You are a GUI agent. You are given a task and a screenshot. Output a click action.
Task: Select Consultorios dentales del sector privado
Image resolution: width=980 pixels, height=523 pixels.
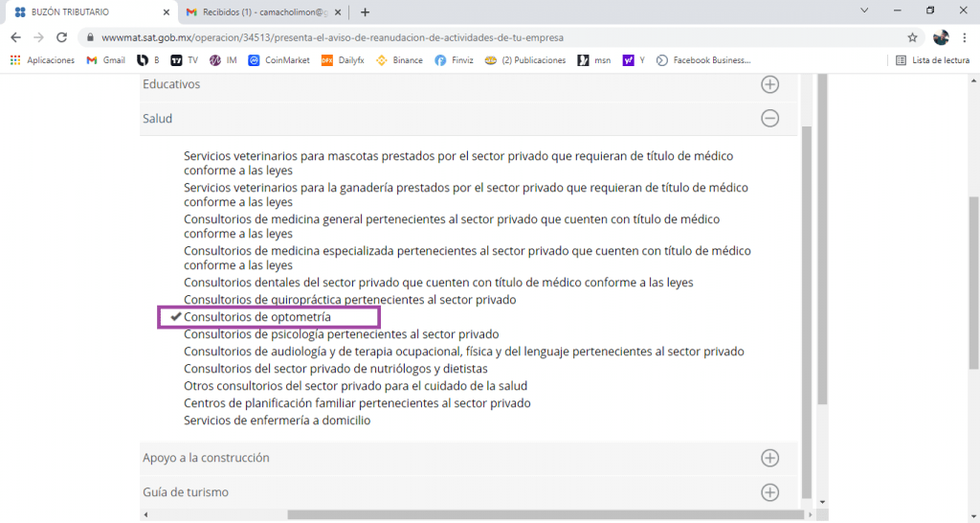pos(438,283)
